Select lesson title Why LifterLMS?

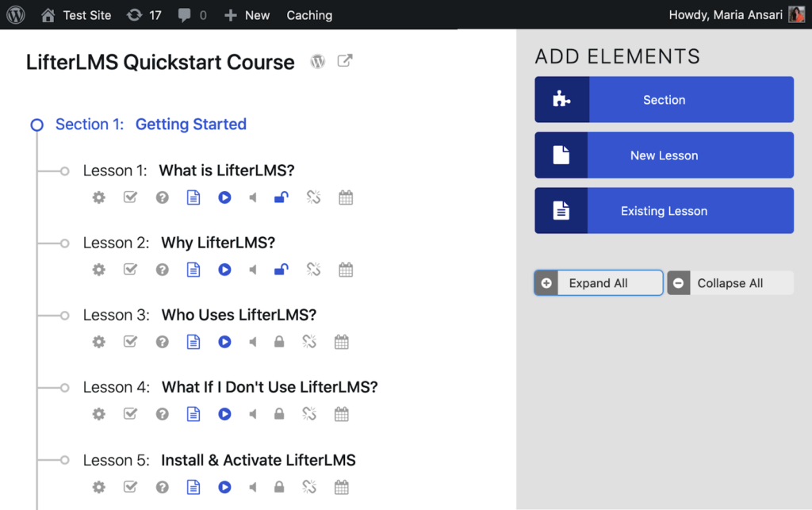tap(218, 243)
